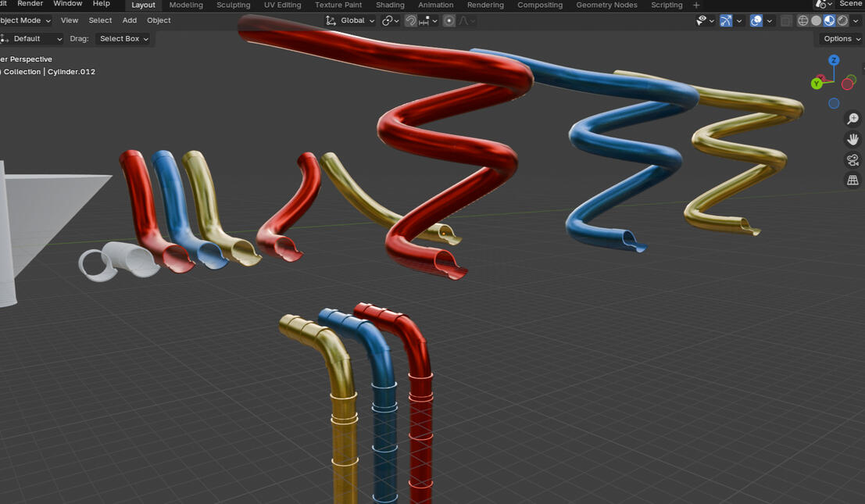Switch to the Layout workspace tab

point(144,5)
